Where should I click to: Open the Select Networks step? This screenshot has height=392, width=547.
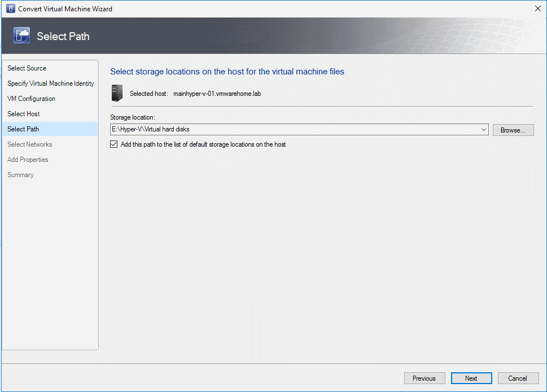30,144
